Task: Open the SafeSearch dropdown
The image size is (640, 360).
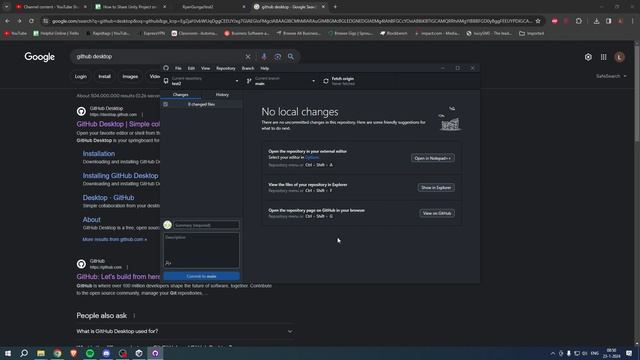Action: 611,76
